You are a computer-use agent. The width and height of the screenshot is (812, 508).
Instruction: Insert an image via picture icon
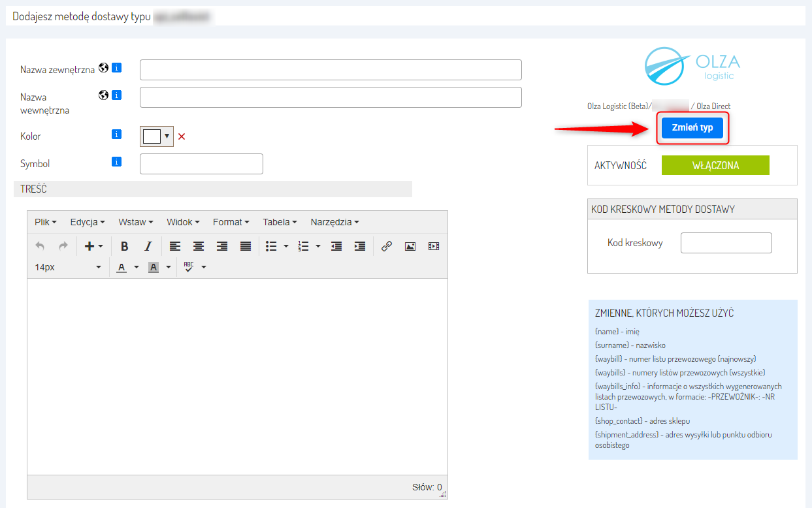point(410,246)
